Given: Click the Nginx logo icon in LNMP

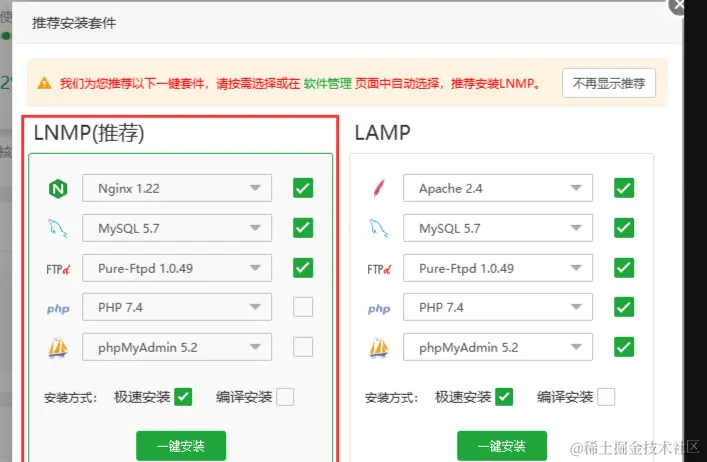Looking at the screenshot, I should click(58, 188).
